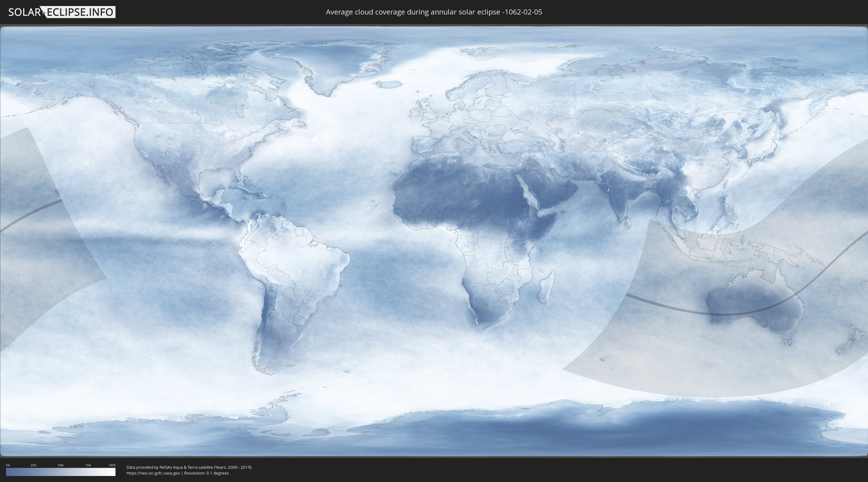Open the neo.sci.gsfc.nasa.gov link
This screenshot has width=868, height=482.
(x=153, y=473)
